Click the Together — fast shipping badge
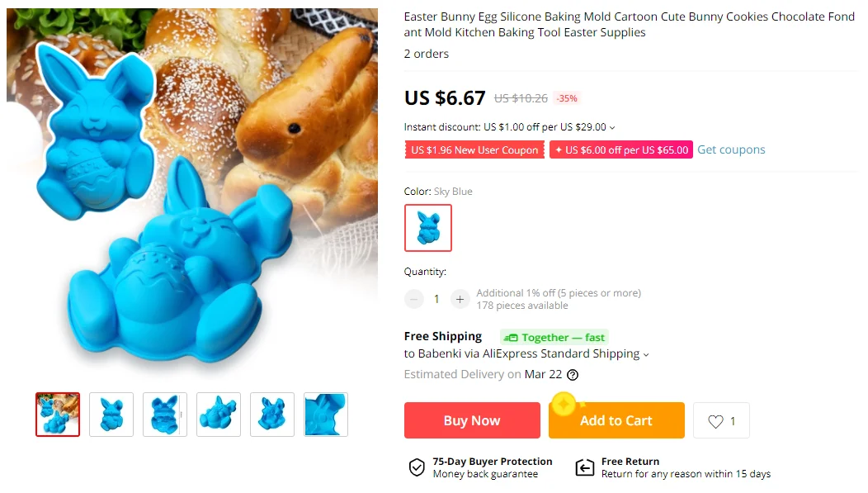Screen dimensions: 868x493 click(554, 337)
